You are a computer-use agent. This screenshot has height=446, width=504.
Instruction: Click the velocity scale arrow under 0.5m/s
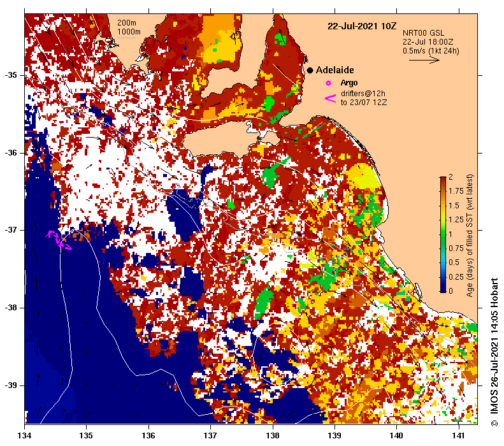coord(424,60)
